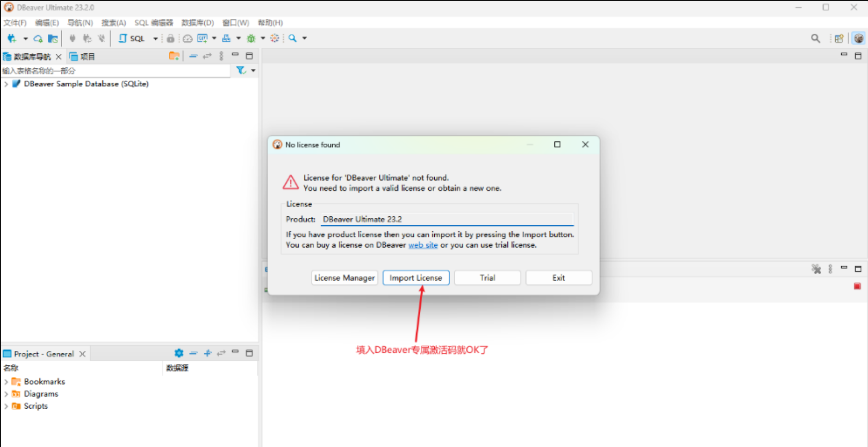The height and width of the screenshot is (447, 868).
Task: Toggle link with editor in database navigator
Action: coord(207,56)
